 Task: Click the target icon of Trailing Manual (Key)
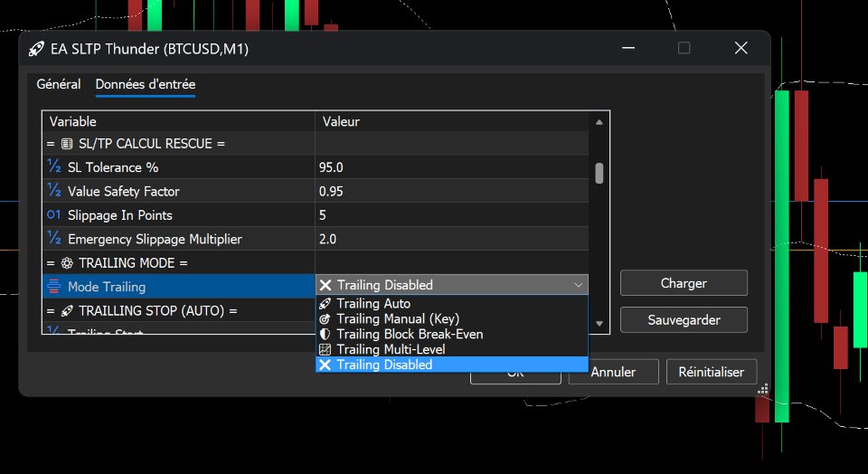[325, 319]
